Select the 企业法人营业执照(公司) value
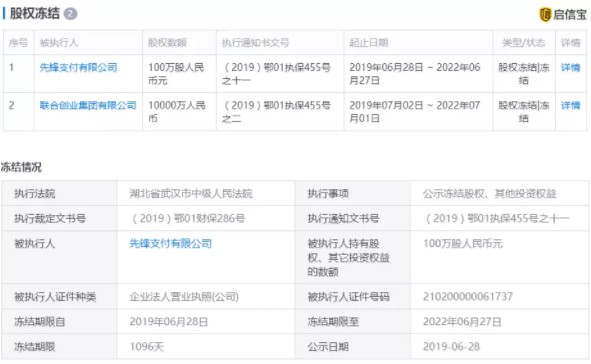 (x=184, y=297)
